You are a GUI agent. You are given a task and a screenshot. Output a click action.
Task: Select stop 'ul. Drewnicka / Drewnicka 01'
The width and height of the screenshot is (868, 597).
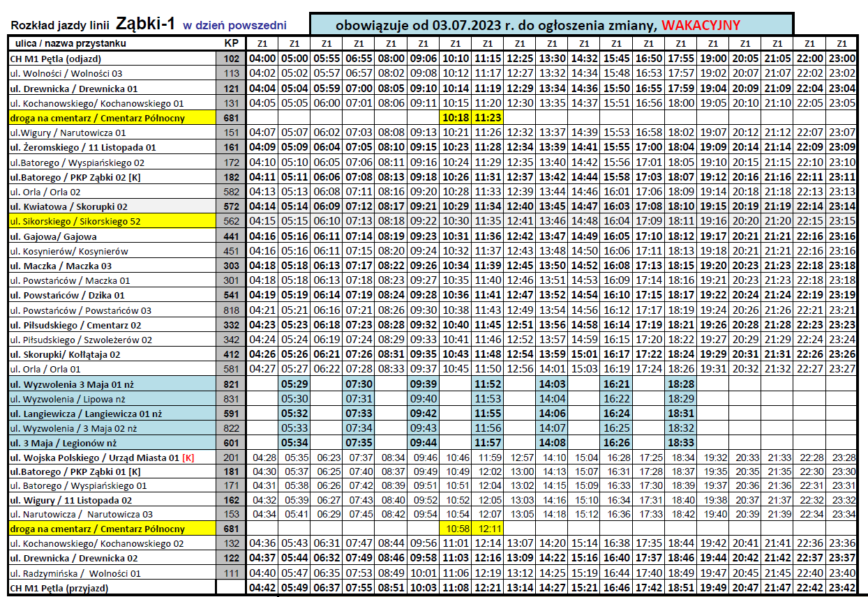click(x=73, y=88)
